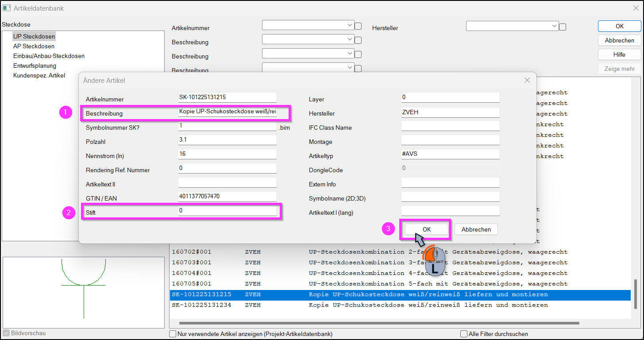Enable the Artikelnummer filter checkbox
Image resolution: width=644 pixels, height=340 pixels.
point(359,26)
